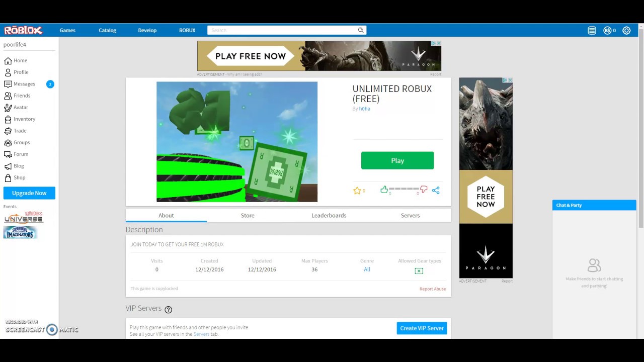Open the ROBUX menu
This screenshot has height=362, width=644.
point(187,30)
